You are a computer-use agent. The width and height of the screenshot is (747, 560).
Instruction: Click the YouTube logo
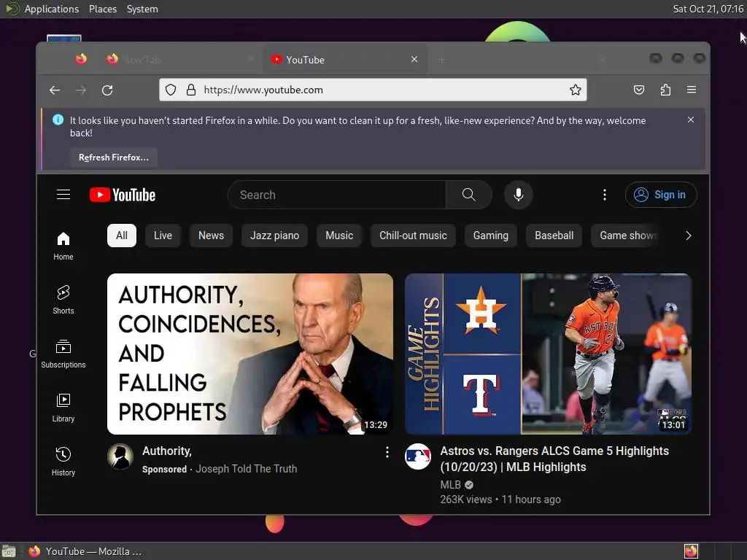pos(123,195)
